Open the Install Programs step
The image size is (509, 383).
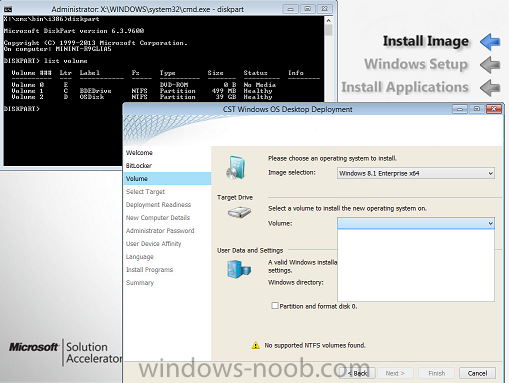pyautogui.click(x=149, y=270)
